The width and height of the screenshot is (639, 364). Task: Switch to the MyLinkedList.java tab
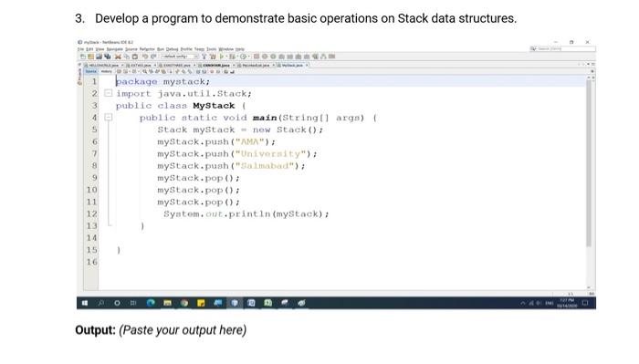(256, 65)
